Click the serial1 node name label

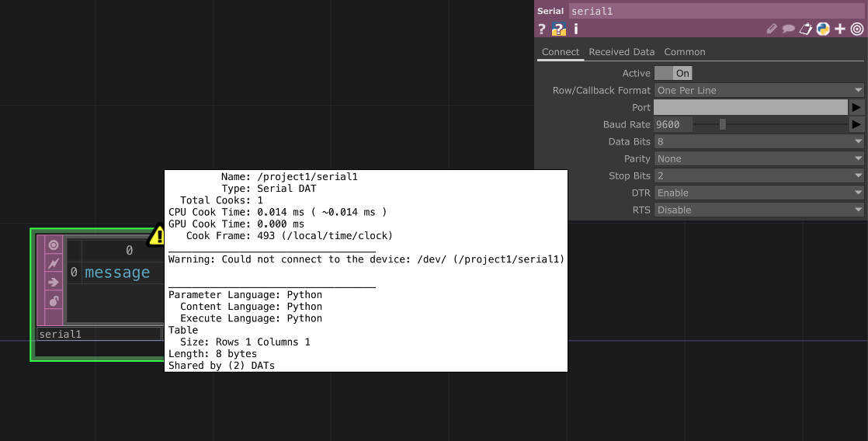(99, 334)
